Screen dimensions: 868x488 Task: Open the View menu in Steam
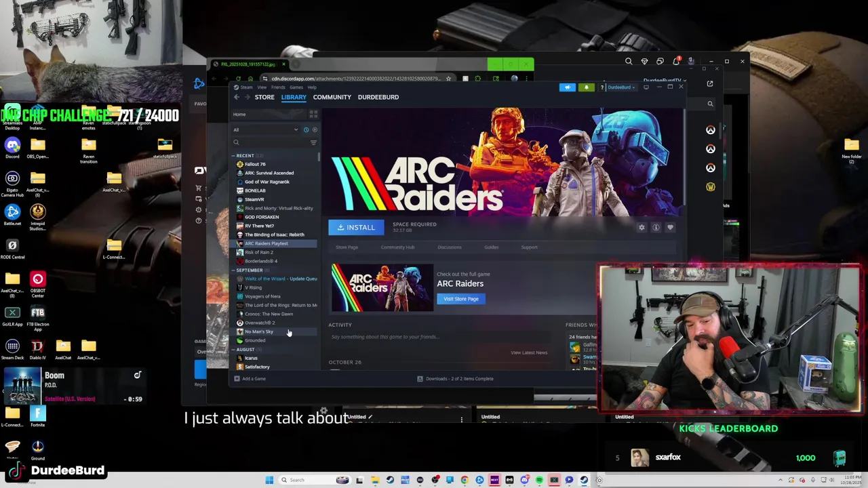(x=262, y=87)
